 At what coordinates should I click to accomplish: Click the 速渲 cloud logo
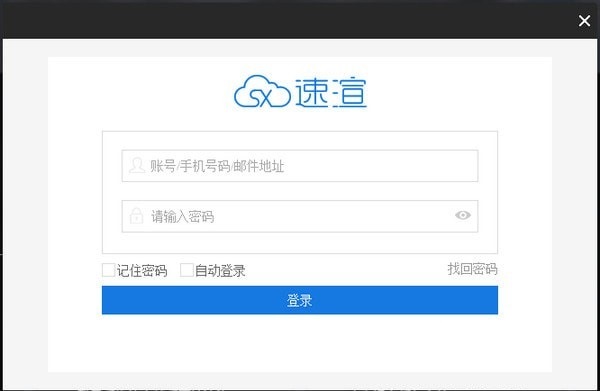(x=300, y=91)
